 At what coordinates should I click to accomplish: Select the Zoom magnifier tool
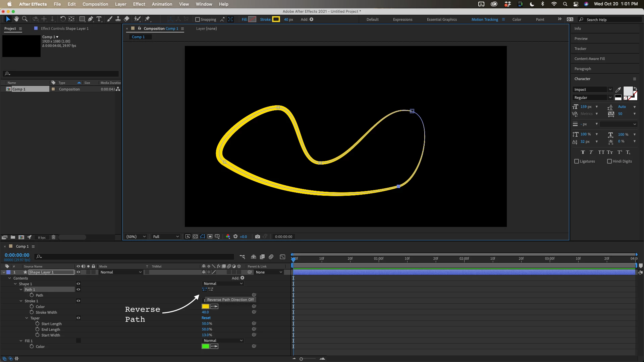click(x=25, y=19)
